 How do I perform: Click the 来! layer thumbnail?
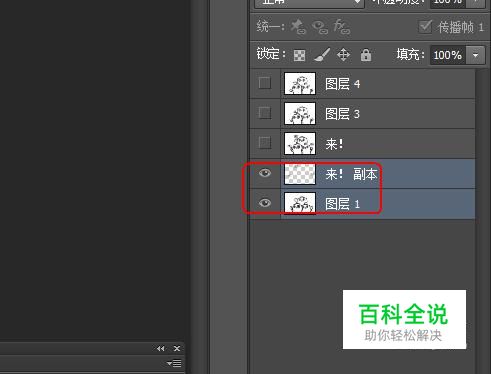point(300,143)
